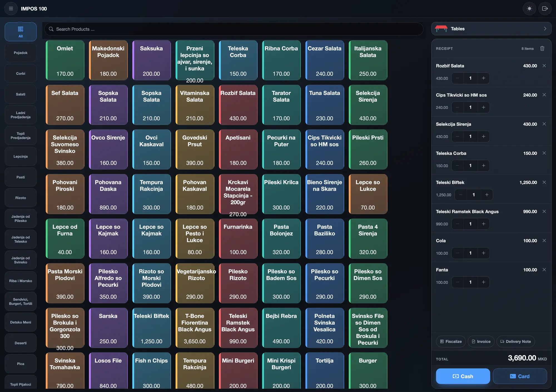Add Pileski Krilca product tile
The image size is (556, 392).
[x=281, y=194]
